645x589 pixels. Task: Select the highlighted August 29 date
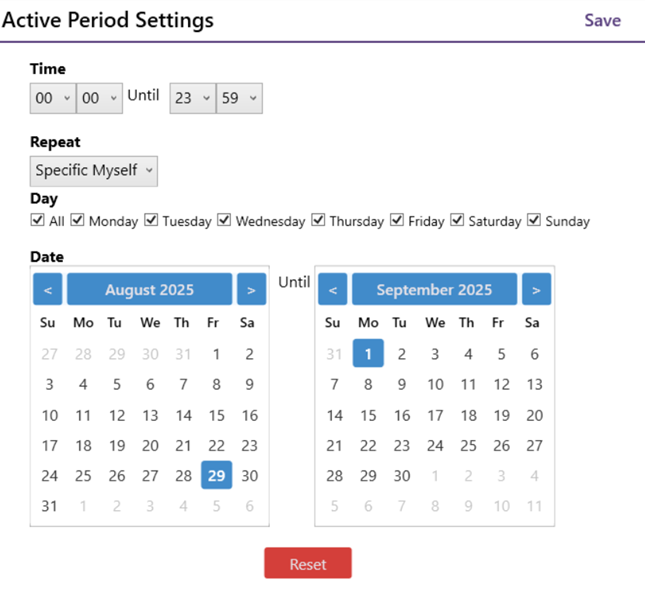(x=216, y=476)
